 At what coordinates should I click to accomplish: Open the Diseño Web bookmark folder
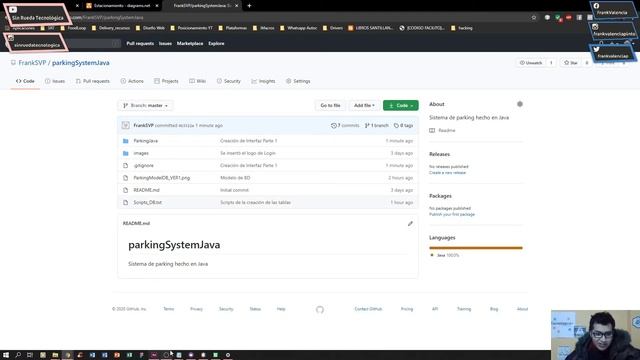[x=150, y=28]
